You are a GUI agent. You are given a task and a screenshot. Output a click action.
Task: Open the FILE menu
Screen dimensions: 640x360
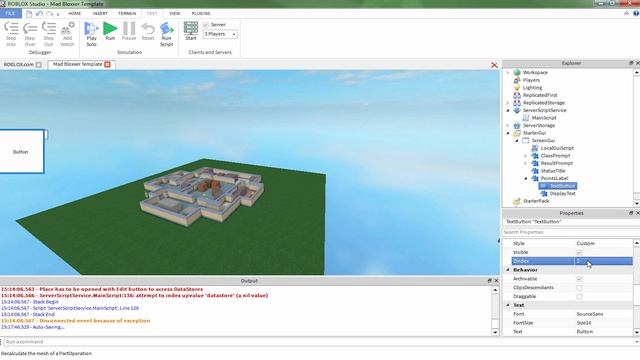[10, 13]
